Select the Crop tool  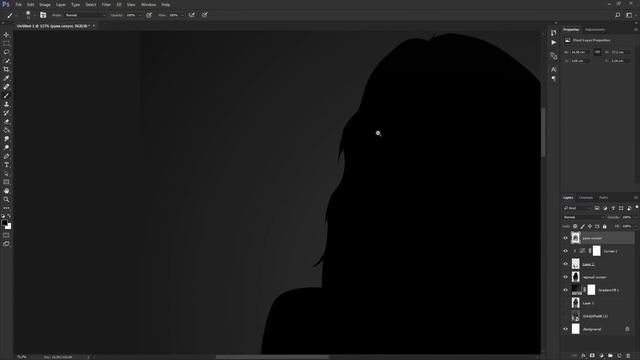coord(6,69)
